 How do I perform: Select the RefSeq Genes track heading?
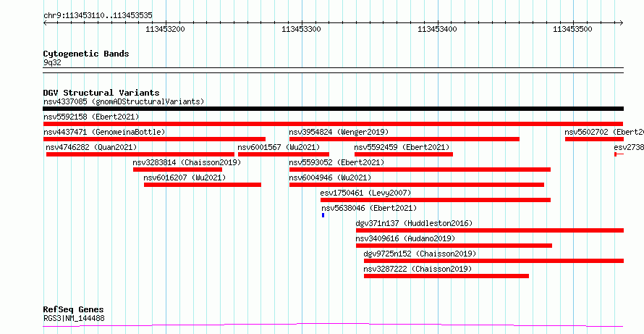coord(74,309)
